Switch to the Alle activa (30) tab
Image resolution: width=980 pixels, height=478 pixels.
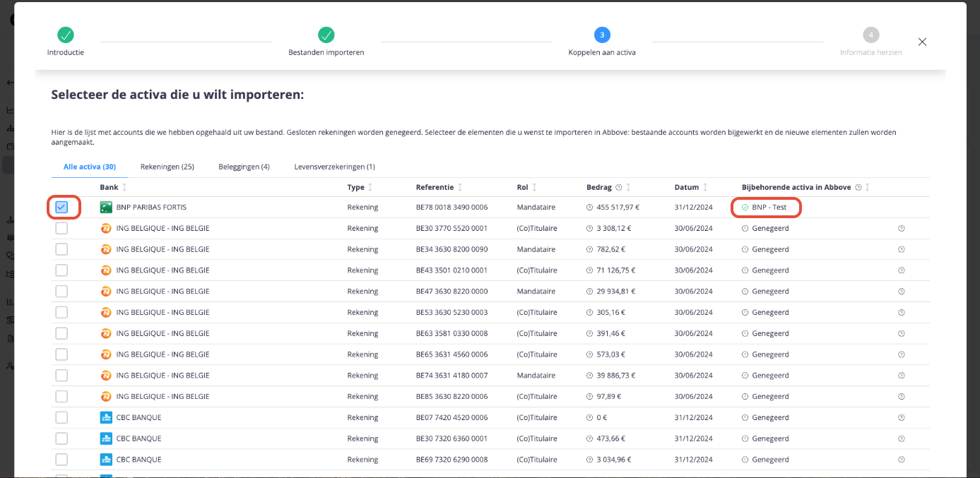(90, 167)
